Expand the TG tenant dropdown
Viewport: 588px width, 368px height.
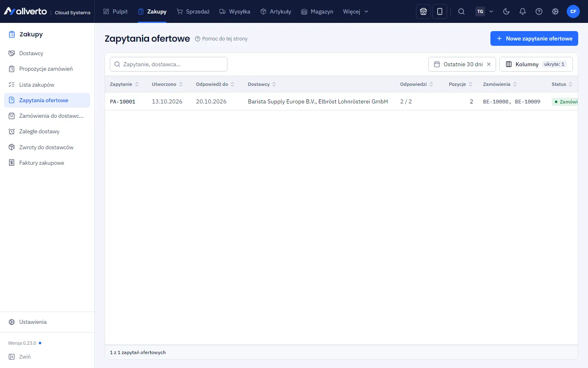tap(485, 11)
